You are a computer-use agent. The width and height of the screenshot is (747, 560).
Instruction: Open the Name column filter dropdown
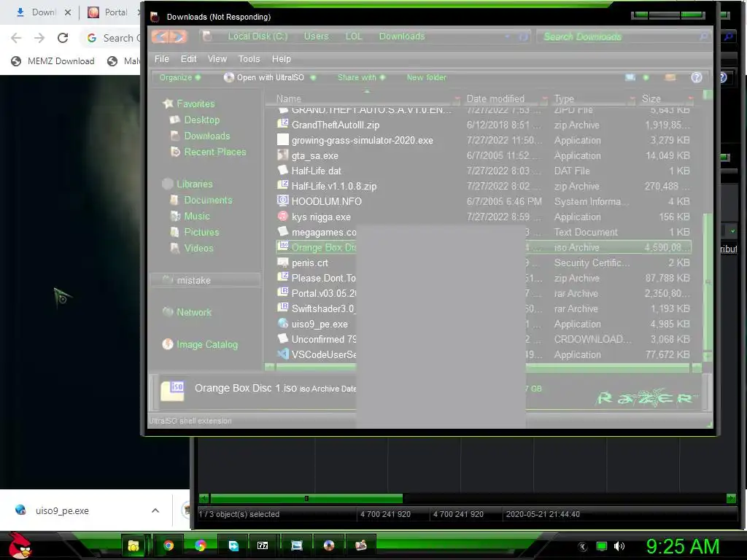(457, 99)
